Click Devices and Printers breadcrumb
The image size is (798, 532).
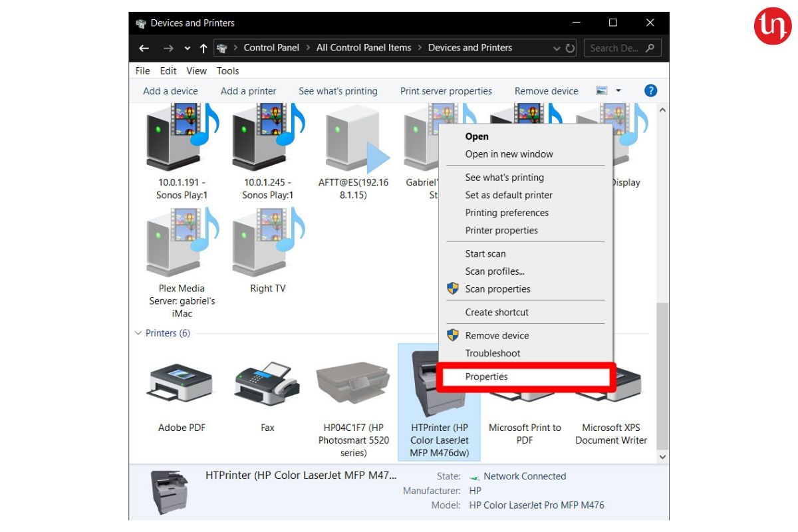tap(470, 48)
